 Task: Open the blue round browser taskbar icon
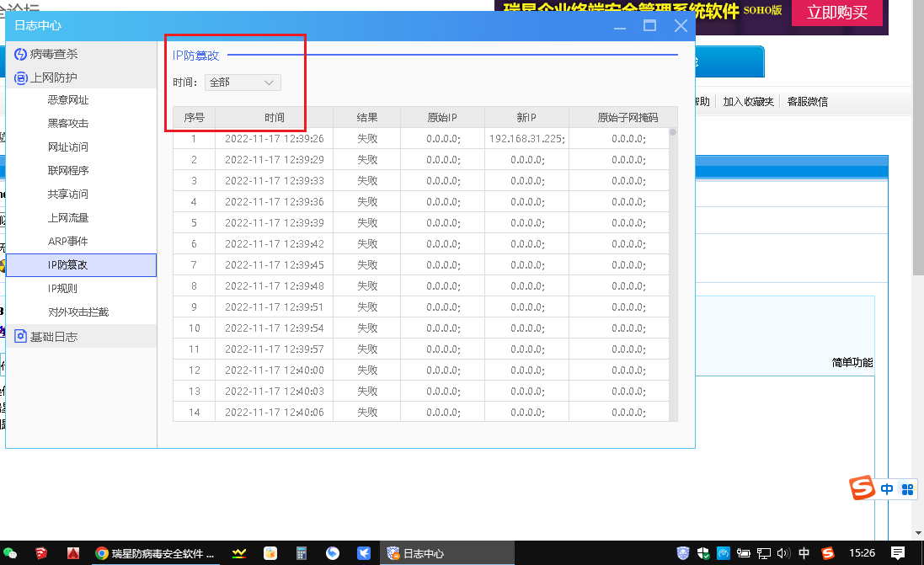[333, 553]
